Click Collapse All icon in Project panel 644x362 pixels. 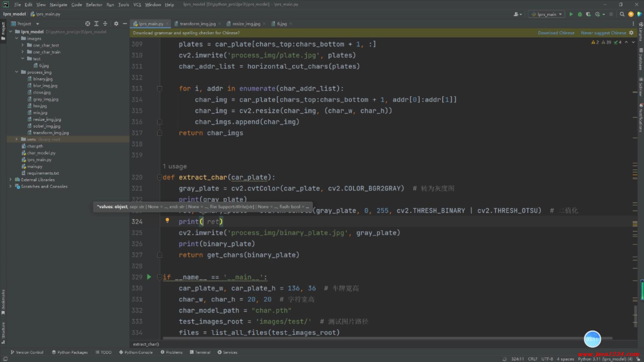[x=105, y=24]
